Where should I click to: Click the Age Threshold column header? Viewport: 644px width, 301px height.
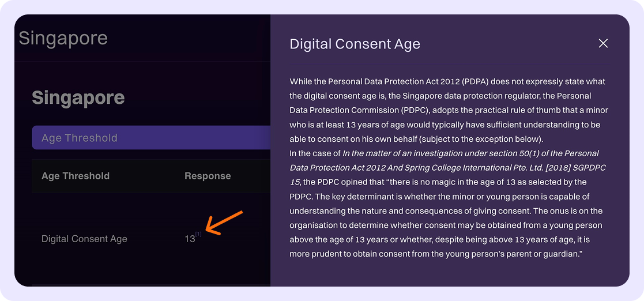pyautogui.click(x=76, y=176)
